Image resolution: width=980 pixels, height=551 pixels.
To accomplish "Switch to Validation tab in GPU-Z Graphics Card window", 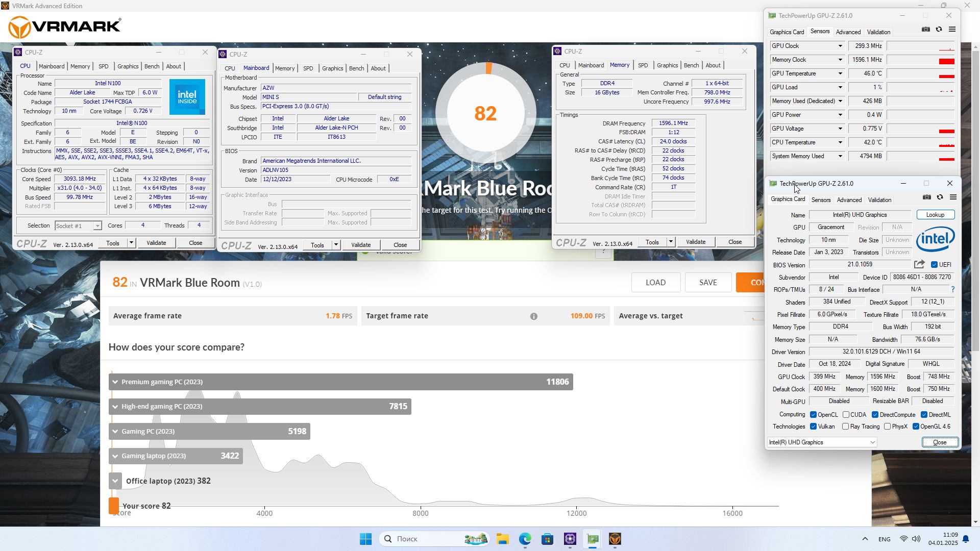I will (879, 200).
